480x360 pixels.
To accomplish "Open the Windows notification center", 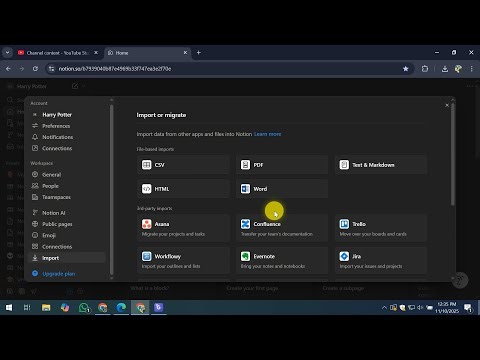I will coord(468,307).
